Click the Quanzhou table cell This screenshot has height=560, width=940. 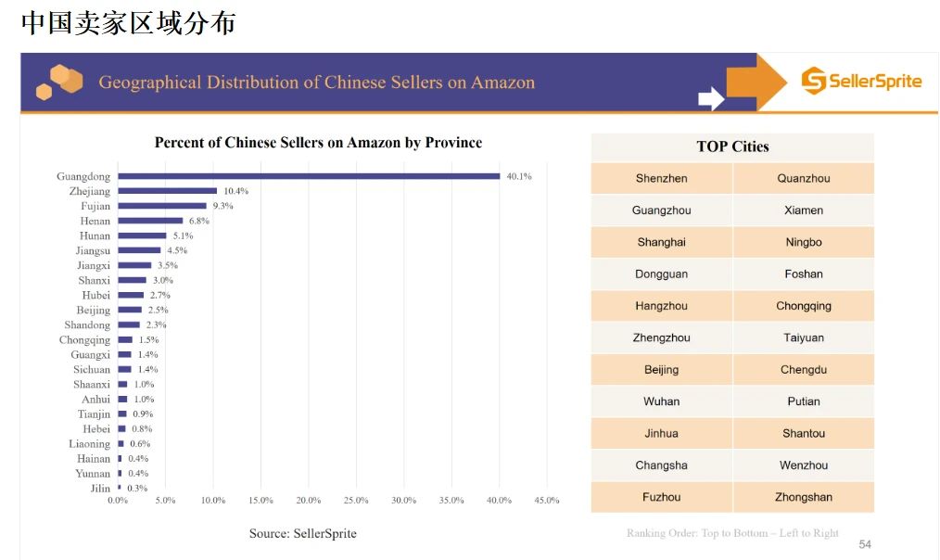pos(804,178)
